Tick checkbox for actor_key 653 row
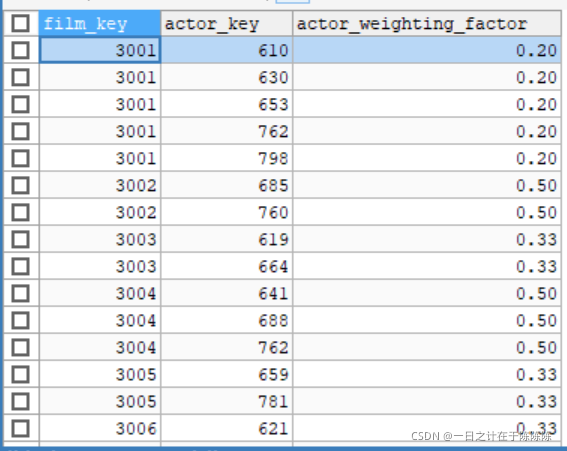Viewport: 567px width, 451px height. 20,104
